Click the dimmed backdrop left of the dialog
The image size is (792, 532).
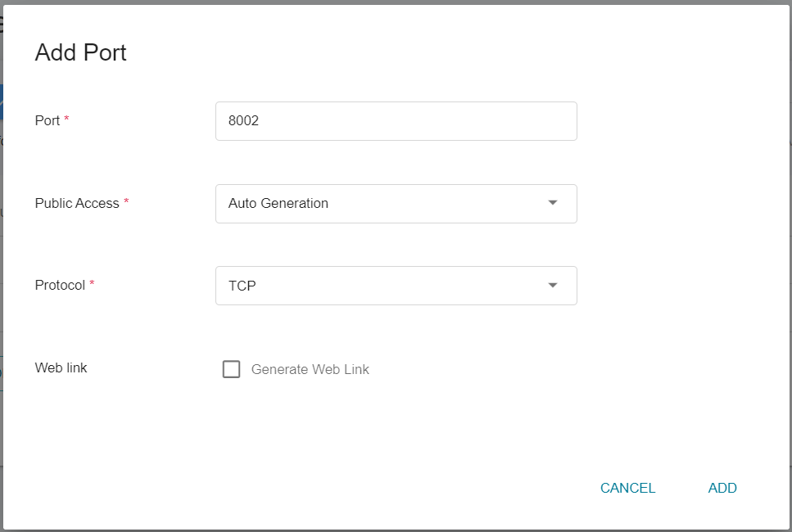point(2,303)
